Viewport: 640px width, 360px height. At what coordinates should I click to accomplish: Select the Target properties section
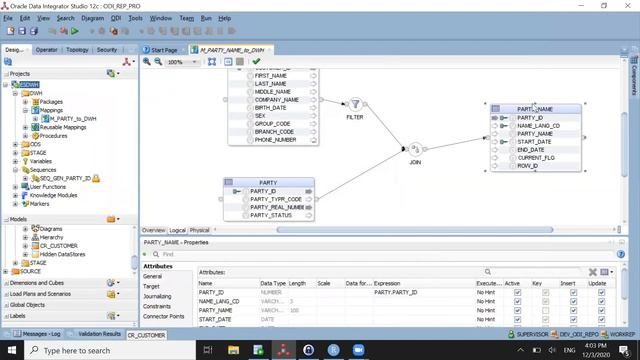point(151,287)
